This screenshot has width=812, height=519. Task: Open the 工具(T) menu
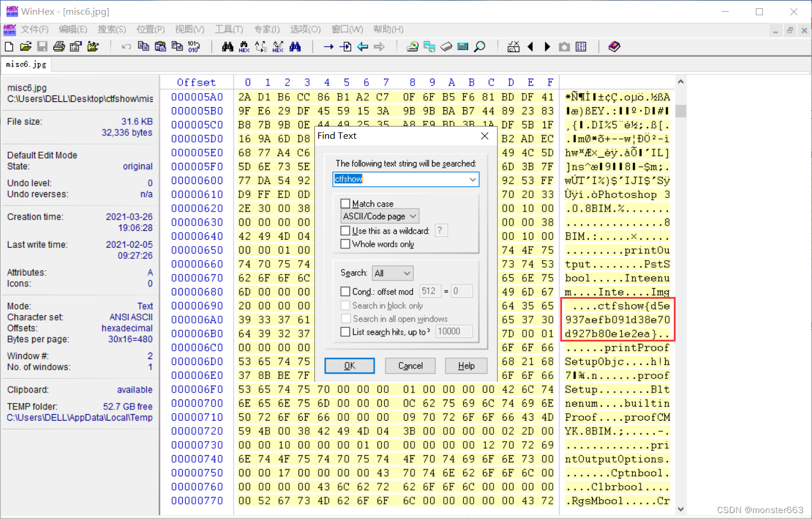(229, 29)
